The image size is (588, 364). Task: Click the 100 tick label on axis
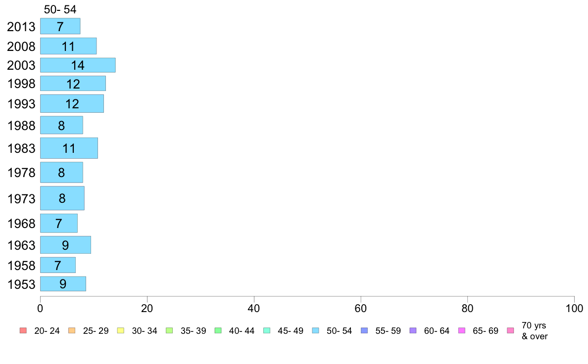pyautogui.click(x=574, y=309)
